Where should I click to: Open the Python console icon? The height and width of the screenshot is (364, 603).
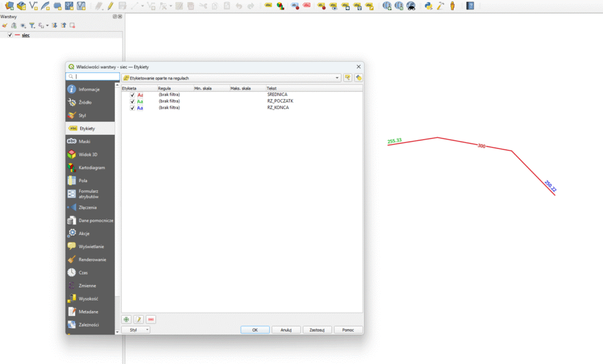click(428, 6)
